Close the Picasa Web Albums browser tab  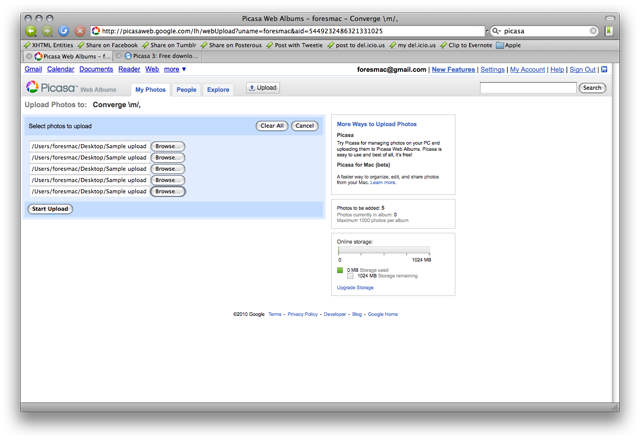tap(29, 56)
